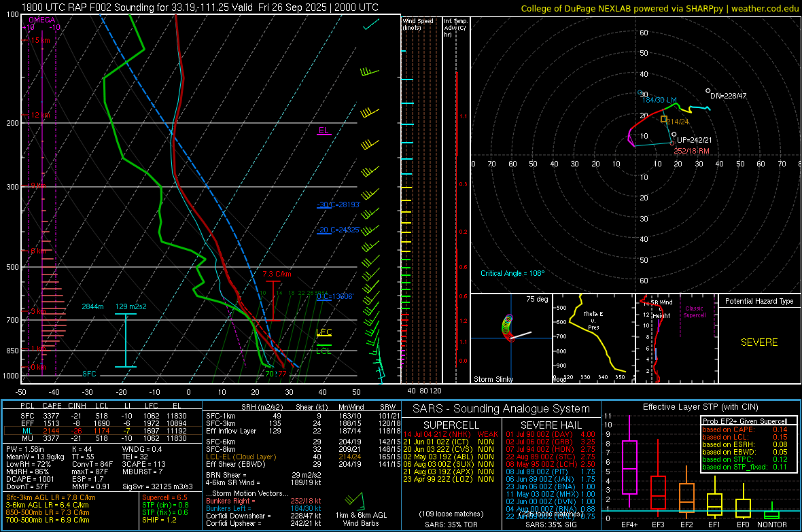Select the orange LCL-EL (Cloud Layer) row
802x532 pixels.
[x=303, y=457]
